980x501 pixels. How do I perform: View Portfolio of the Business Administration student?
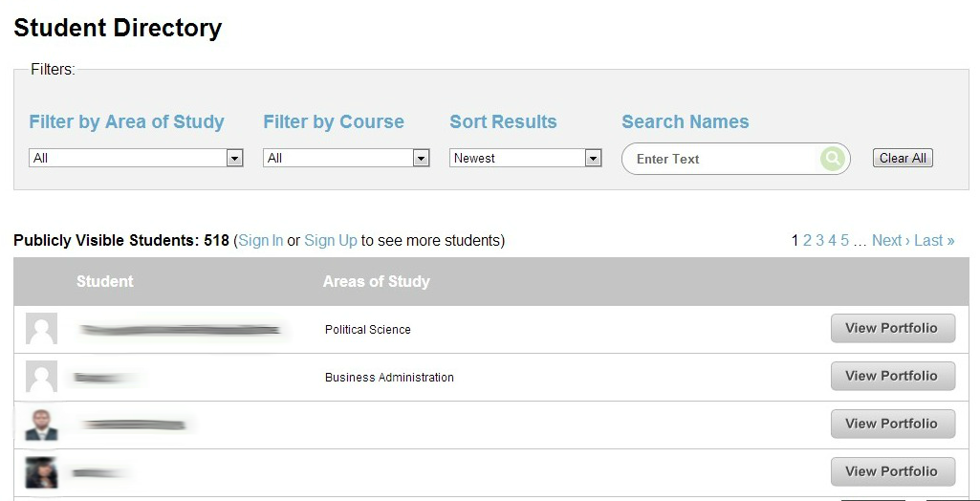(x=892, y=376)
